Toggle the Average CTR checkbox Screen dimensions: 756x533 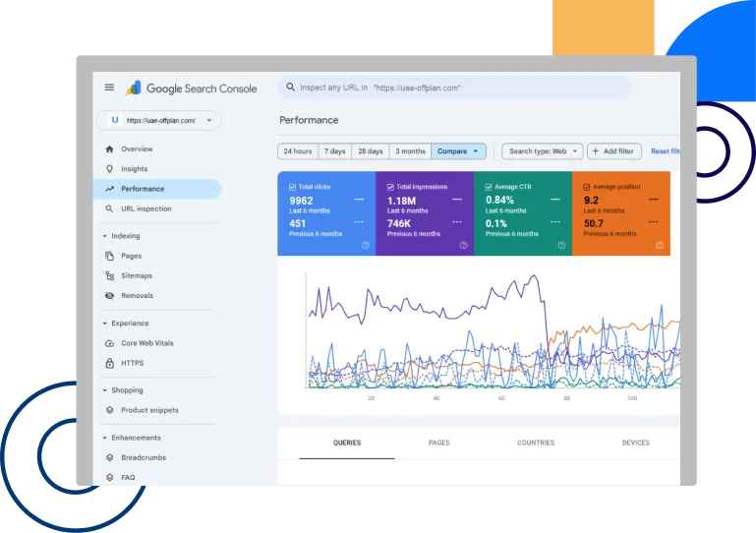[489, 186]
